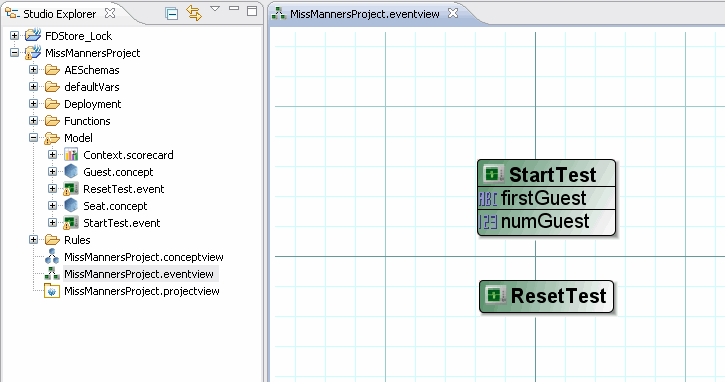Expand the Deployment folder

tap(33, 104)
